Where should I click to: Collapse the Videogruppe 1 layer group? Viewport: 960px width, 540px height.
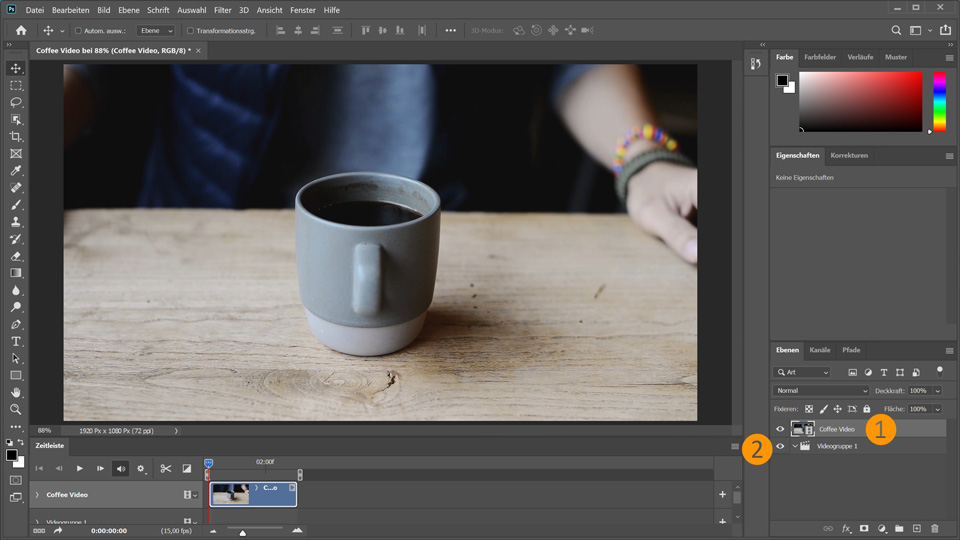795,446
